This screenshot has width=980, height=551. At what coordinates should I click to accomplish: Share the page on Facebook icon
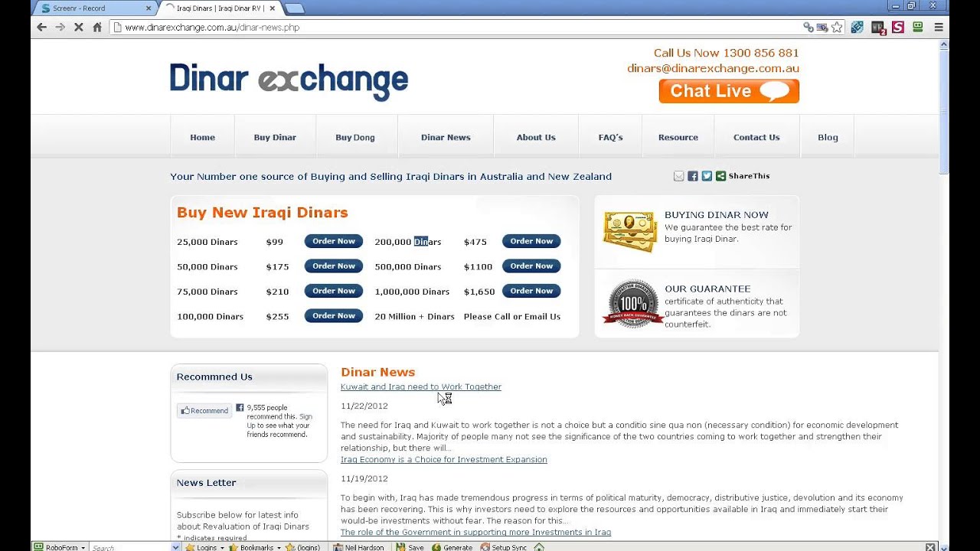[692, 176]
